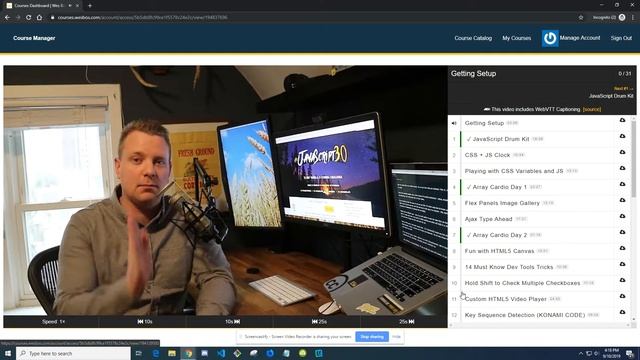Open the Incognito profile indicator

click(x=609, y=17)
